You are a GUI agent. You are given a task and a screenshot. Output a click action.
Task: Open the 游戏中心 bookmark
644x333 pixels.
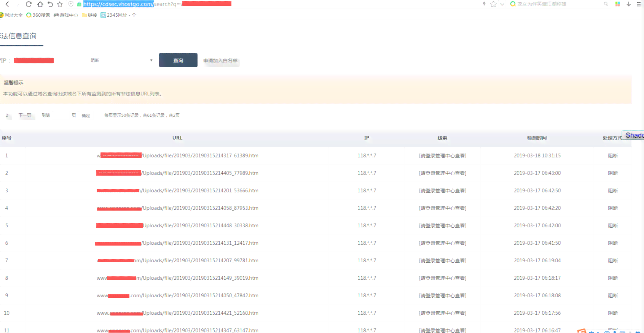tap(66, 15)
